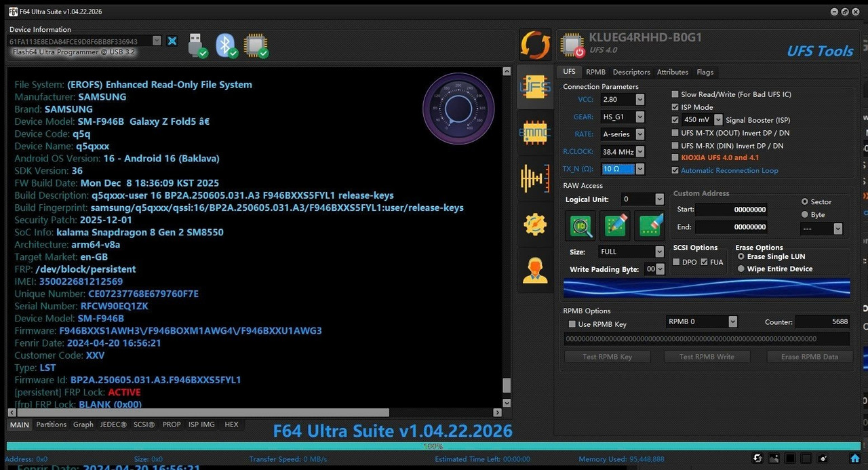Viewport: 868px width, 470px height.
Task: Select the Sector radio button
Action: (x=805, y=201)
